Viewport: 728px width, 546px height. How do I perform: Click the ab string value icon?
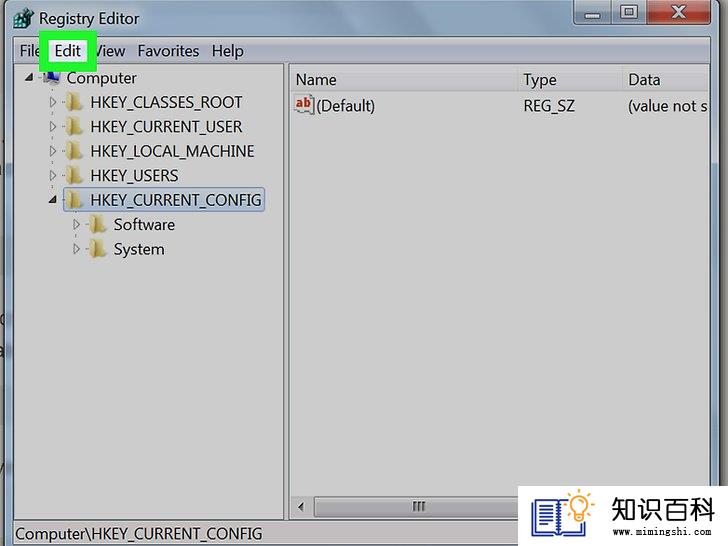click(304, 104)
